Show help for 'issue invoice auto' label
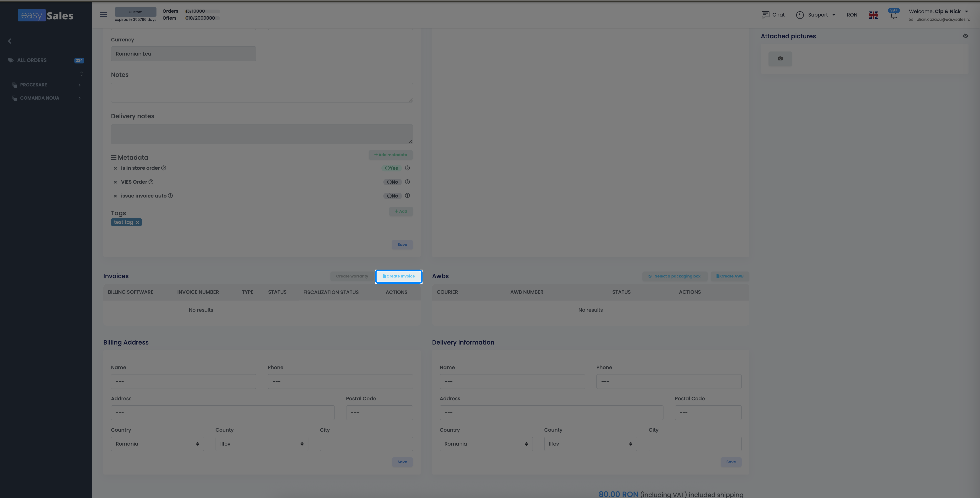The width and height of the screenshot is (980, 498). click(x=170, y=196)
